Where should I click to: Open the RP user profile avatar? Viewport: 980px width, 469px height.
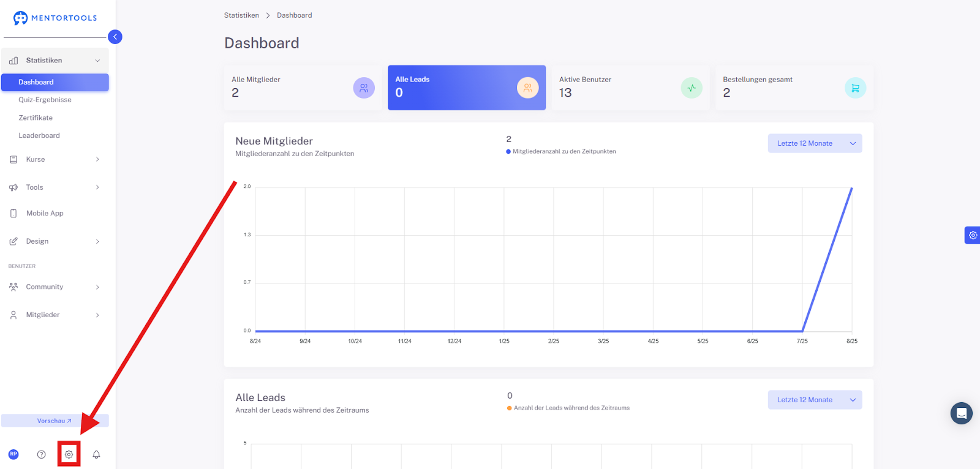tap(13, 454)
